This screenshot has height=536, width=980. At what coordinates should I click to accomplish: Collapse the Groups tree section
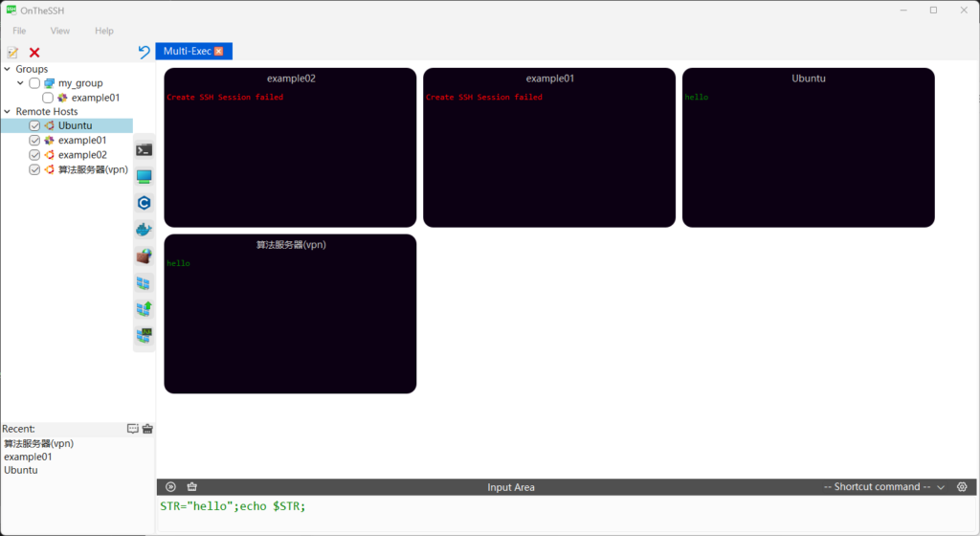pyautogui.click(x=8, y=69)
